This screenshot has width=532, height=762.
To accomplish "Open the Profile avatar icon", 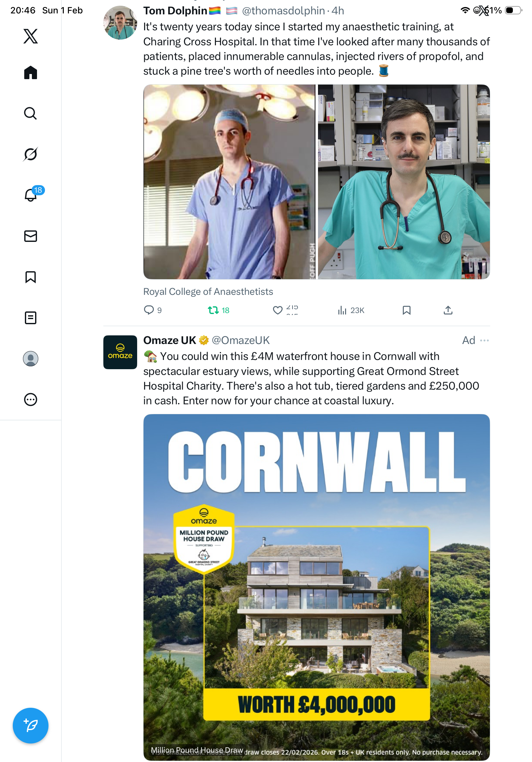I will click(31, 358).
